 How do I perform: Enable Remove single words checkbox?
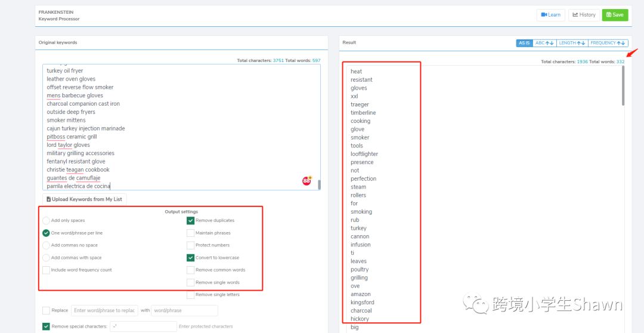point(190,282)
